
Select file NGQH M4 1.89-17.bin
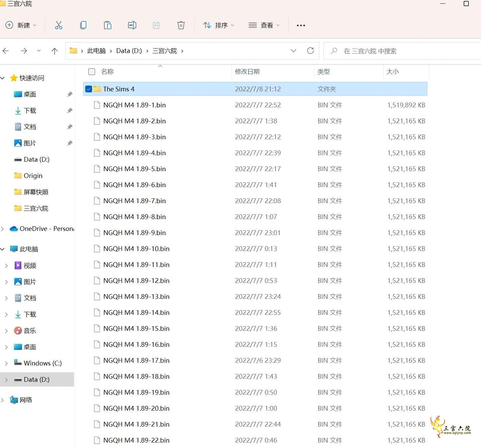[x=136, y=360]
